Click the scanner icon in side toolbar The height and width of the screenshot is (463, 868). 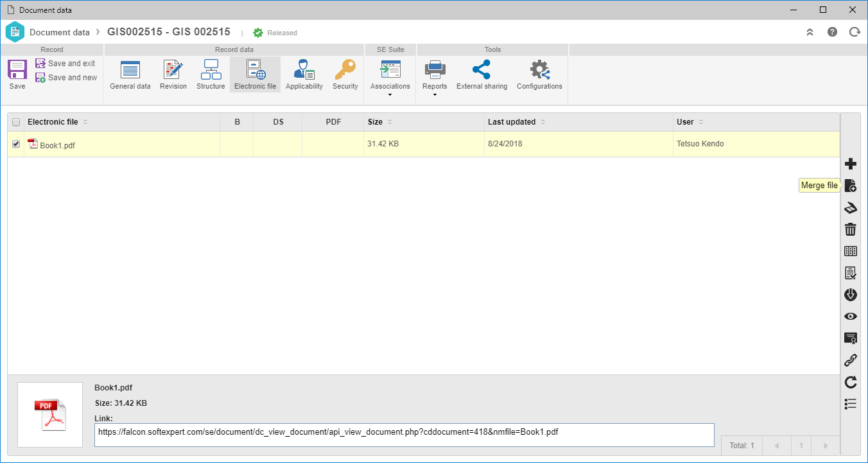(x=851, y=207)
